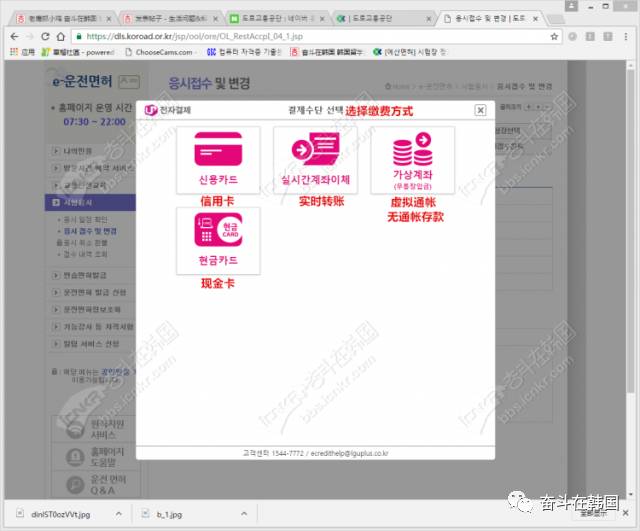The image size is (640, 531).
Task: Open dinlST0ozVVt.jpg download item
Action: [60, 514]
